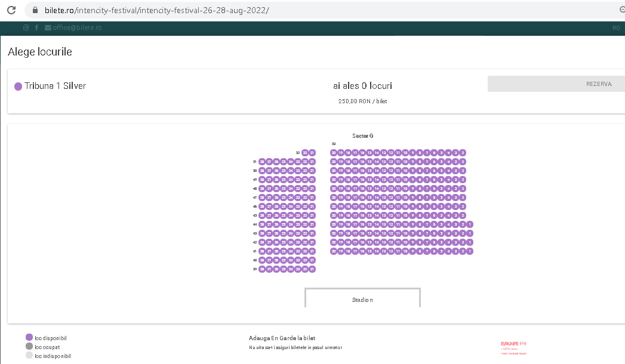Open site info via the padlock icon
The width and height of the screenshot is (625, 364).
click(34, 10)
